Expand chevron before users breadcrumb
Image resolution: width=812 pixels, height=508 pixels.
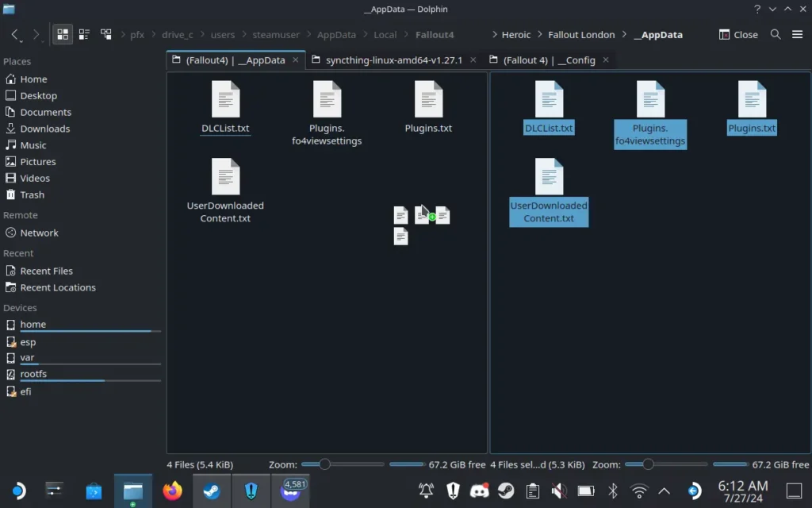point(202,35)
